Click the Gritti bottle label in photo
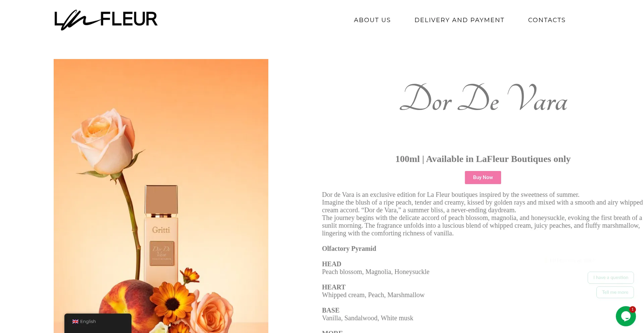The height and width of the screenshot is (333, 644). 161,230
